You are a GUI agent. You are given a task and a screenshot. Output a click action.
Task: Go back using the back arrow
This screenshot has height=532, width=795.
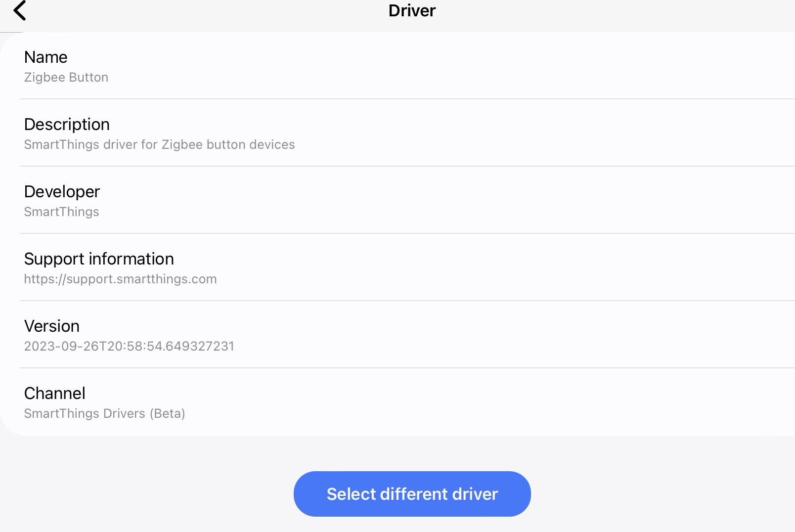point(20,10)
